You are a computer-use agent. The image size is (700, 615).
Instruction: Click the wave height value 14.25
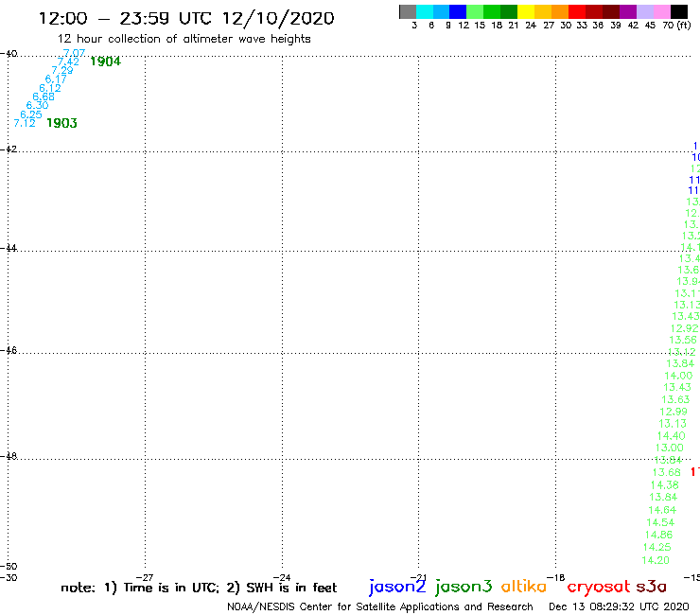(656, 547)
